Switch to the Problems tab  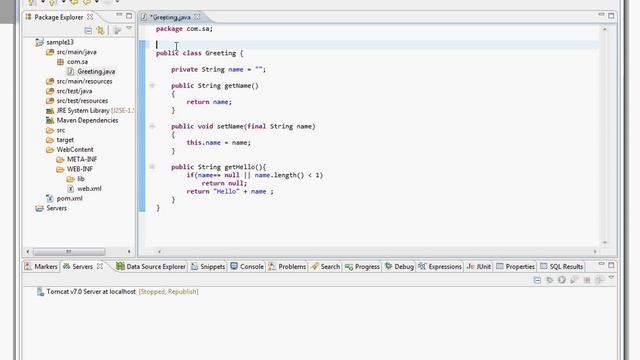click(x=287, y=267)
